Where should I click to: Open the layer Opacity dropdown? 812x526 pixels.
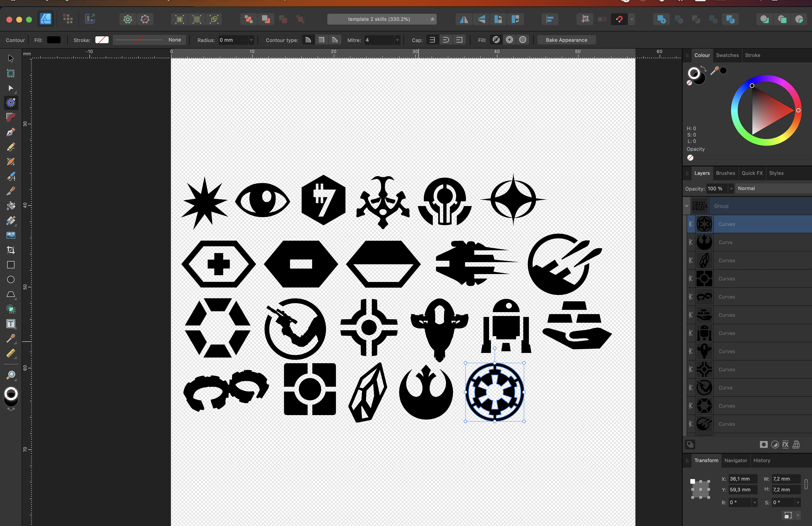pos(731,189)
